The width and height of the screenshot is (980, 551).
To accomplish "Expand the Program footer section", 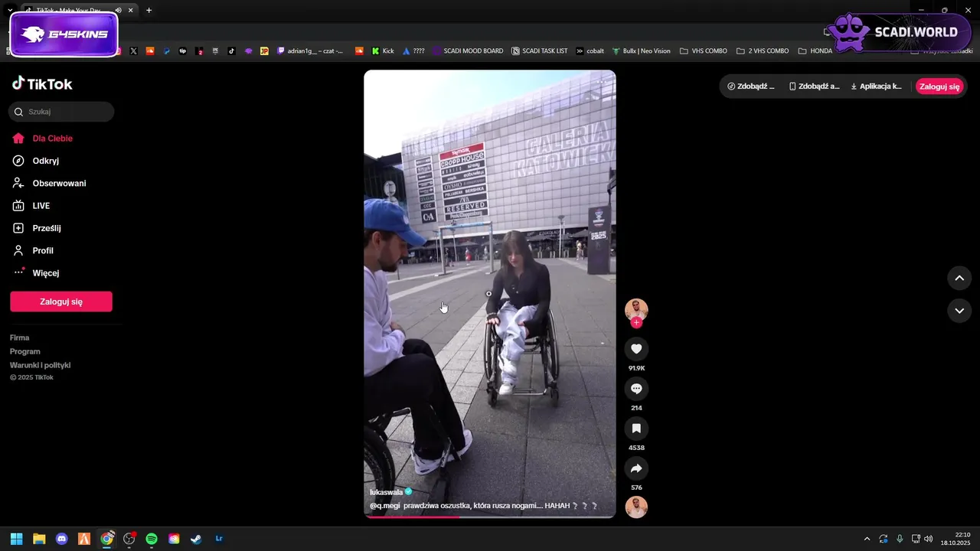I will point(25,351).
